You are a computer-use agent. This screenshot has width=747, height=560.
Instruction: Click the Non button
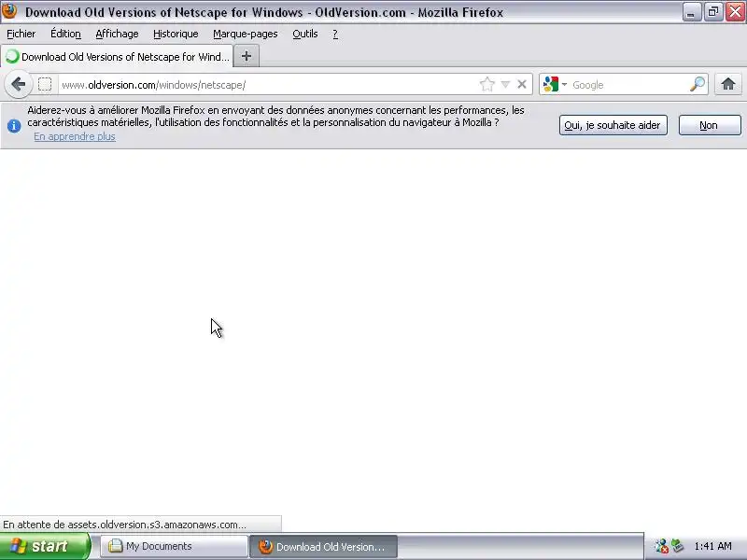coord(710,125)
